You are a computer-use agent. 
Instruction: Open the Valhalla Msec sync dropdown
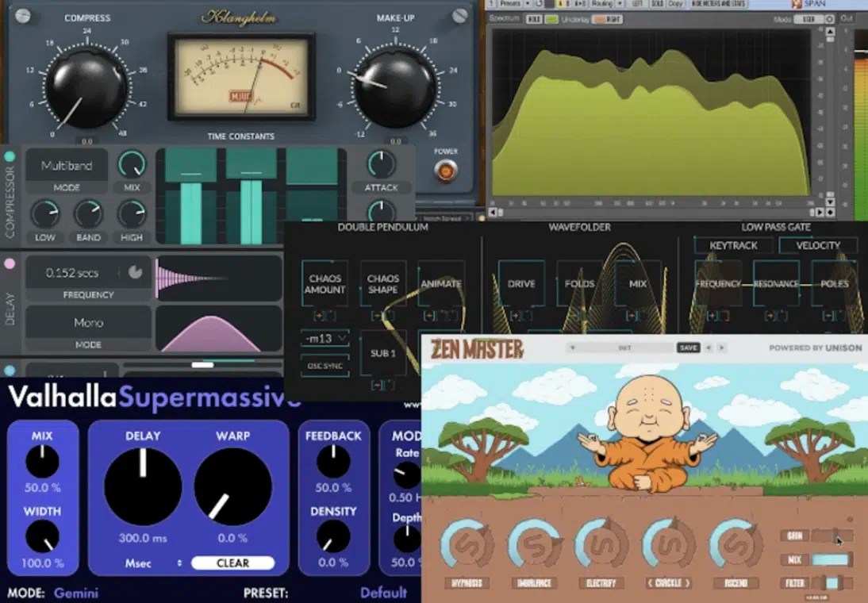153,563
